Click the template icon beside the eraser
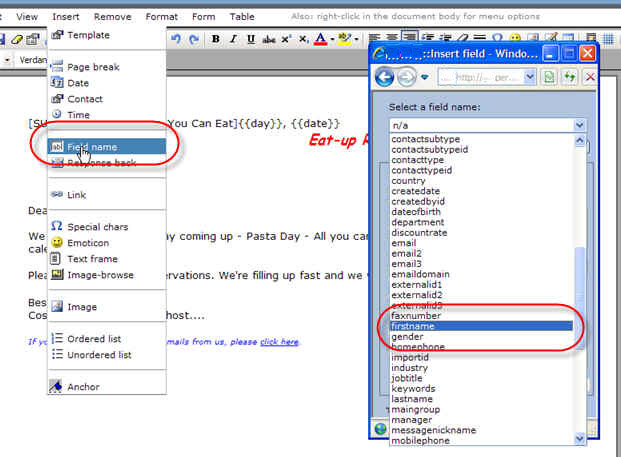 (33, 39)
